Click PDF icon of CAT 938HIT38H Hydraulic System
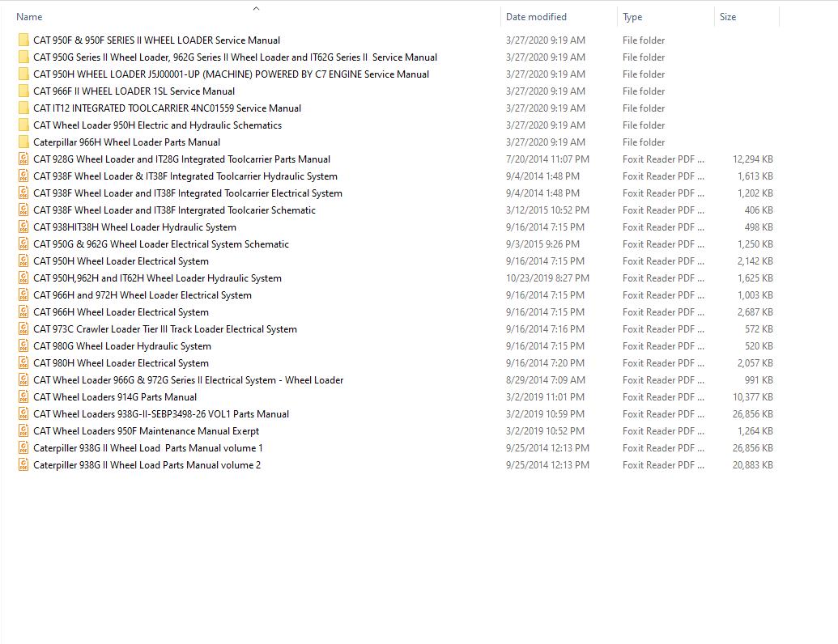 23,227
